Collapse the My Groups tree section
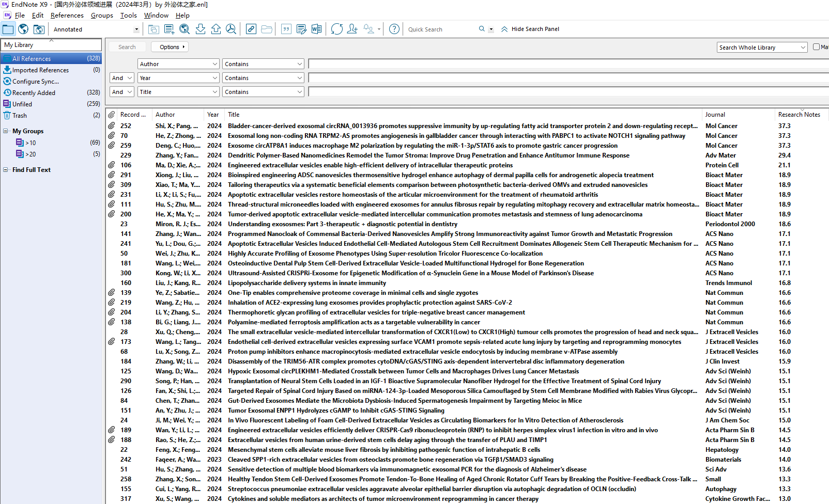 [x=6, y=131]
